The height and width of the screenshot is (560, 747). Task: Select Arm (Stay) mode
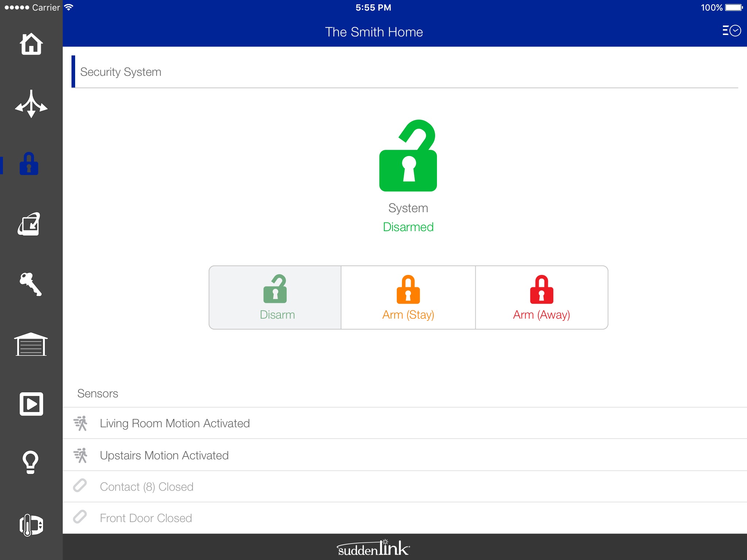click(408, 297)
